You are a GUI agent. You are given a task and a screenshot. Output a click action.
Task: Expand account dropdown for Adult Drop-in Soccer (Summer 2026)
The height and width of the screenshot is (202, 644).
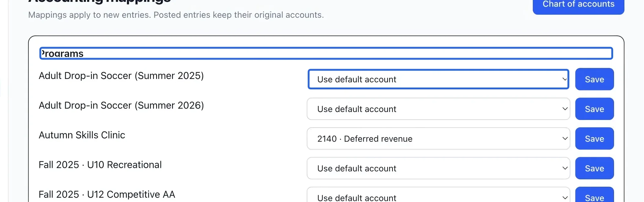pyautogui.click(x=438, y=109)
